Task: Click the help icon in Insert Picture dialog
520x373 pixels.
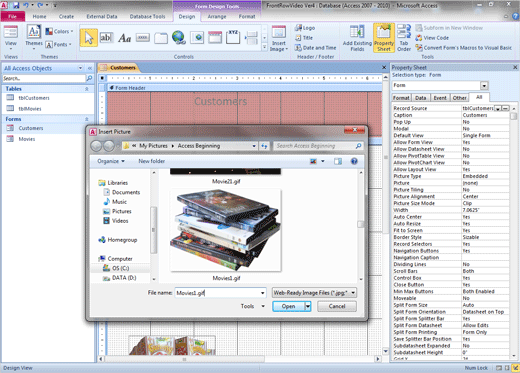Action: coord(354,161)
